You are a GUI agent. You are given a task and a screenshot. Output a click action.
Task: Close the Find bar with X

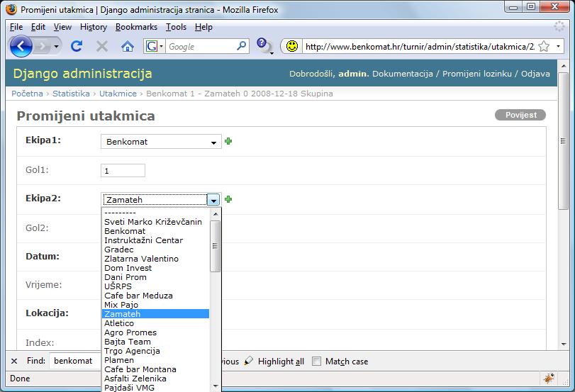[x=14, y=362]
